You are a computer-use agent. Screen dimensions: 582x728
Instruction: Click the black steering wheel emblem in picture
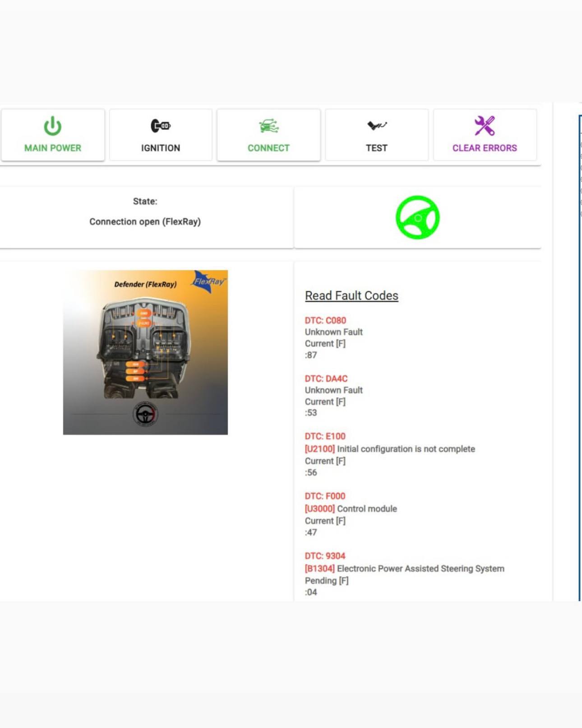pyautogui.click(x=145, y=414)
